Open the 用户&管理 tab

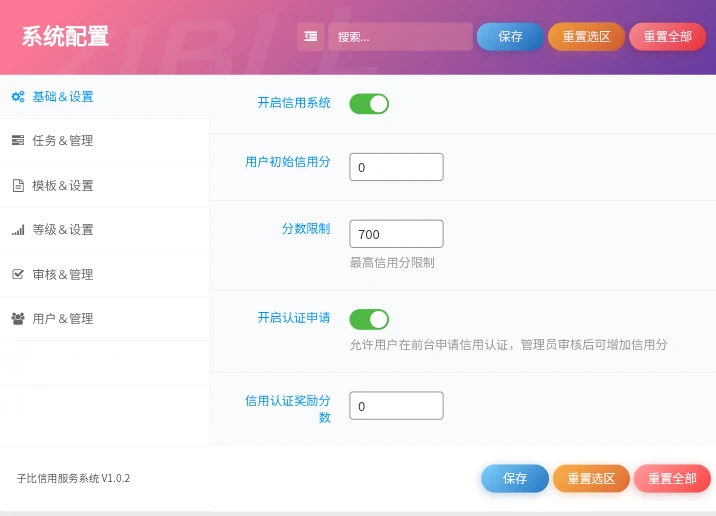click(x=105, y=319)
